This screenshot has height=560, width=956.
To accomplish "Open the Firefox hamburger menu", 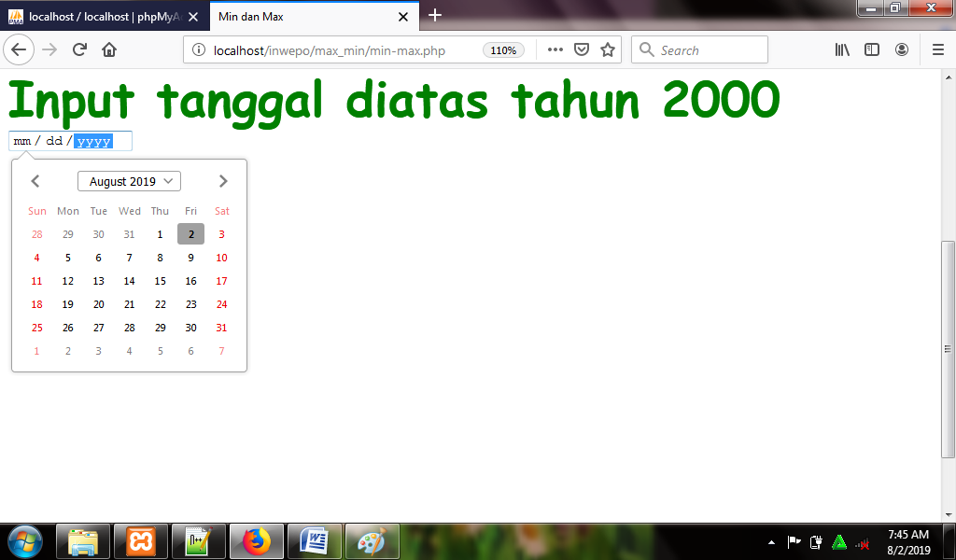I will (x=937, y=49).
